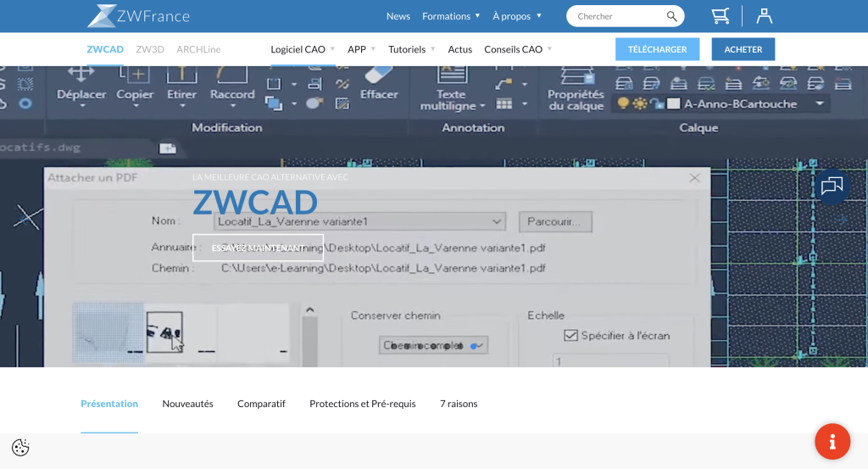
Task: Open the cookie settings icon
Action: pos(20,448)
